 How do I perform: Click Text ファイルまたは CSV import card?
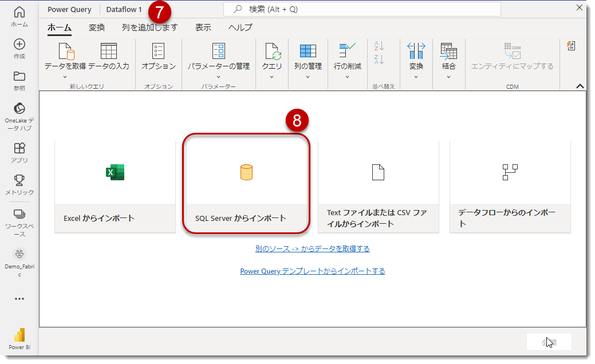[379, 187]
